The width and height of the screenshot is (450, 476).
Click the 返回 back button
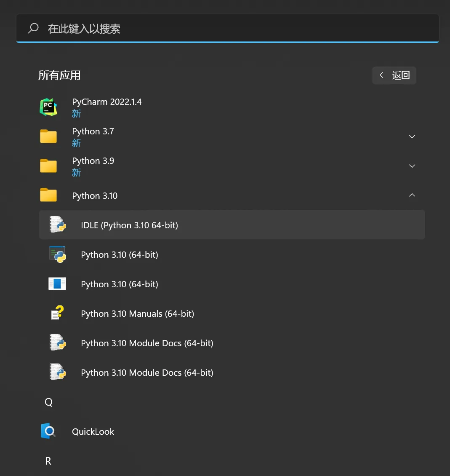(x=394, y=75)
